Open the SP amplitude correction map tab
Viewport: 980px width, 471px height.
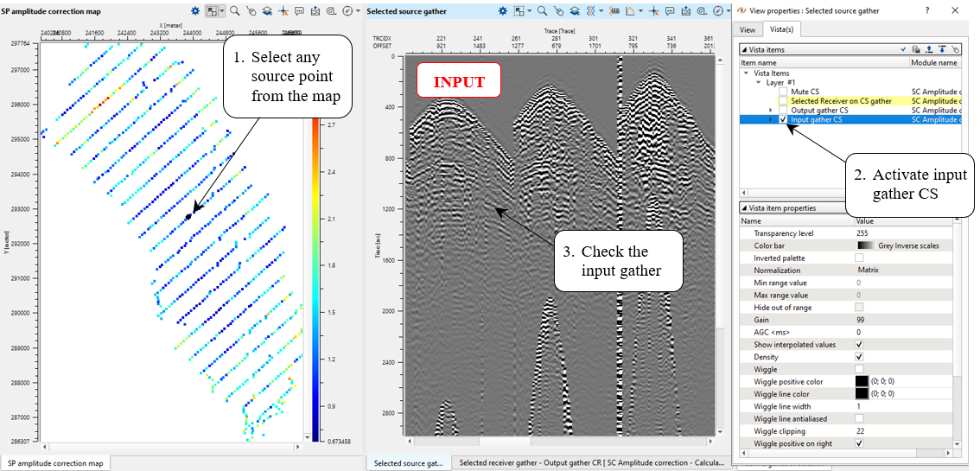pyautogui.click(x=57, y=463)
